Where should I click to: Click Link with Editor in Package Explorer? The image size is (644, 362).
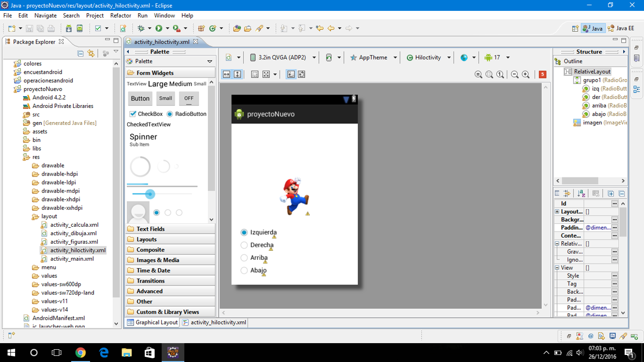(91, 53)
